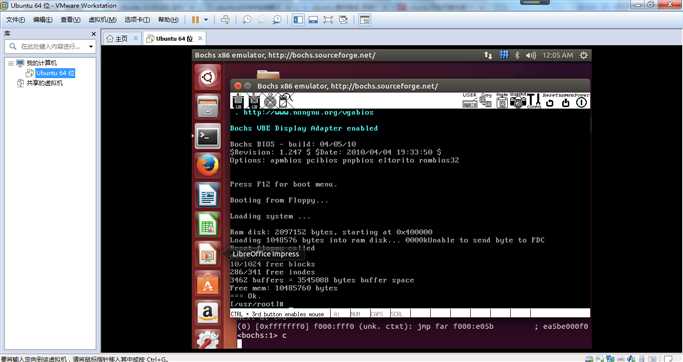Launch LibreOffice Writer from the launcher
The width and height of the screenshot is (683, 362).
tap(208, 195)
